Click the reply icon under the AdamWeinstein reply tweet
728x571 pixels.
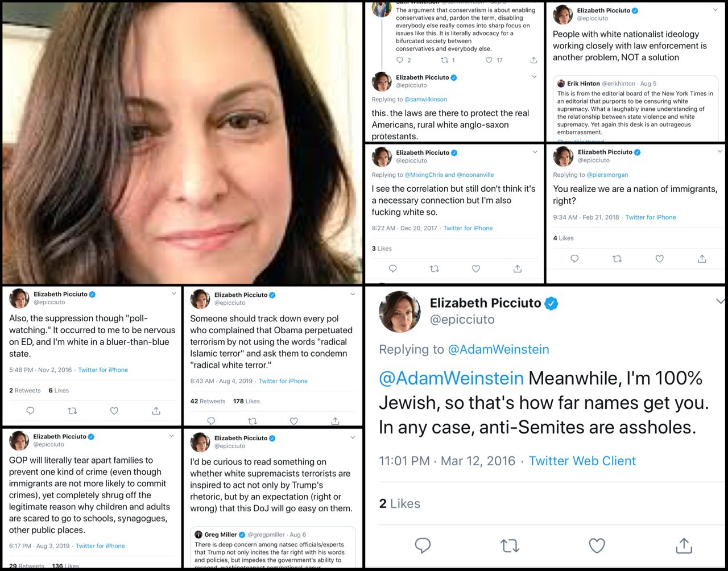423,545
